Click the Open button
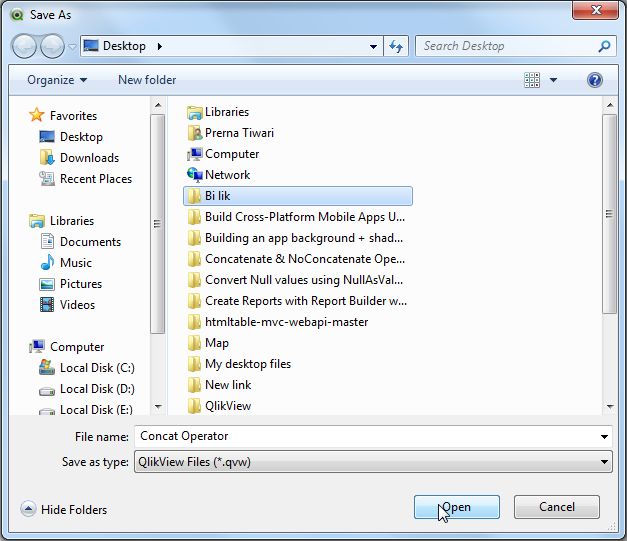Image resolution: width=627 pixels, height=541 pixels. click(x=457, y=507)
